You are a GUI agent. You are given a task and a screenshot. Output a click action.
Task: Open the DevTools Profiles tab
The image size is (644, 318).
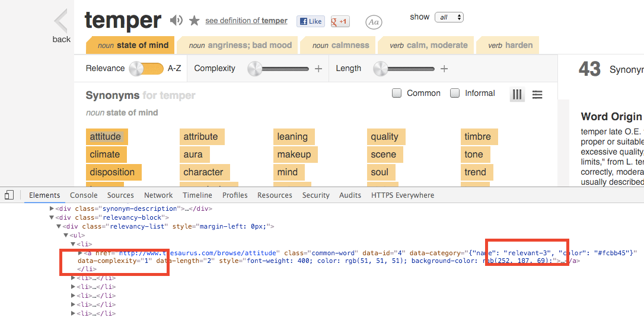(x=235, y=195)
